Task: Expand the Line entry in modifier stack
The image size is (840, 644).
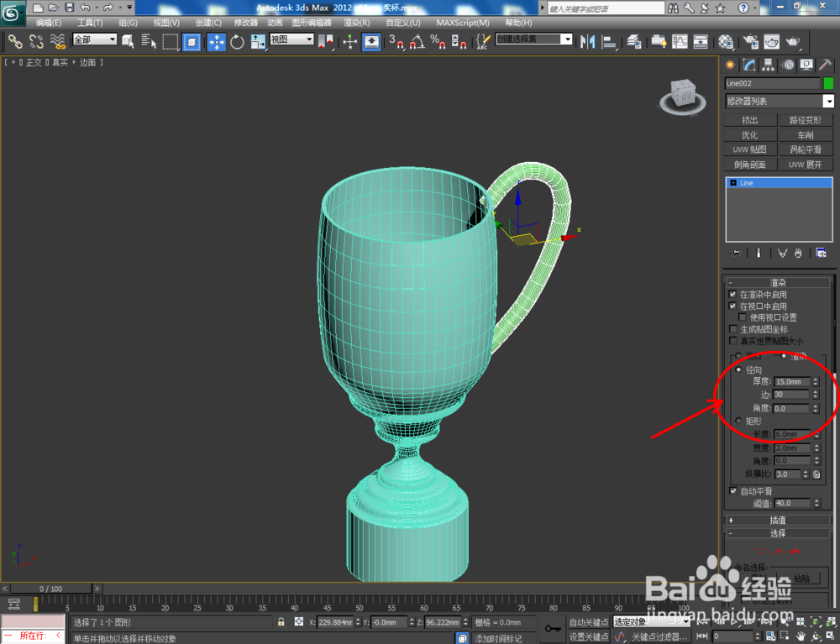Action: tap(732, 183)
